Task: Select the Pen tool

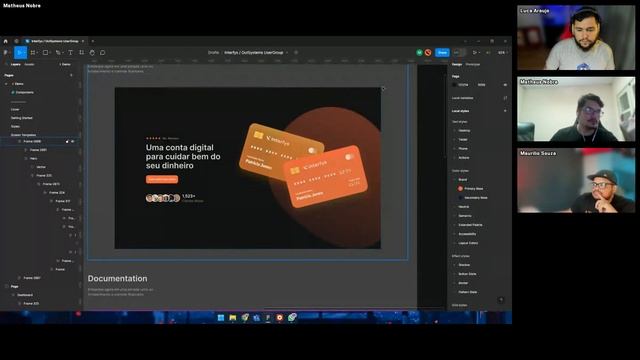Action: (x=58, y=53)
